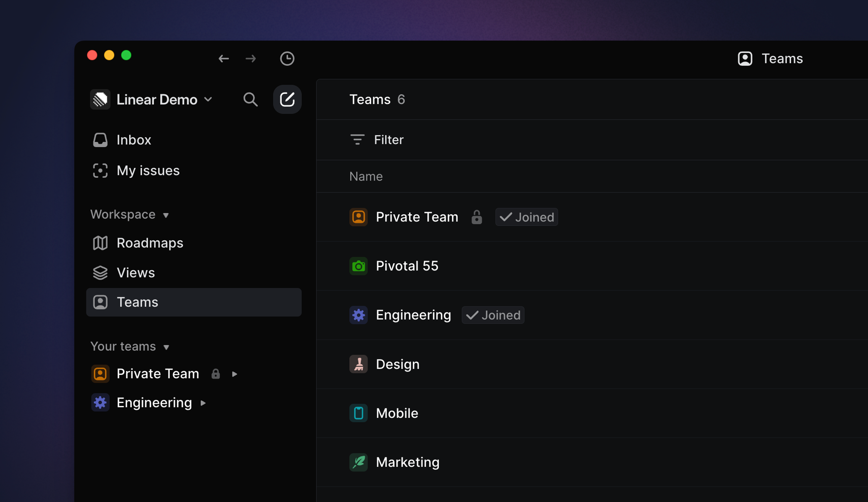Open Engineering under Your teams
Screen dimensions: 868x502
pos(154,403)
